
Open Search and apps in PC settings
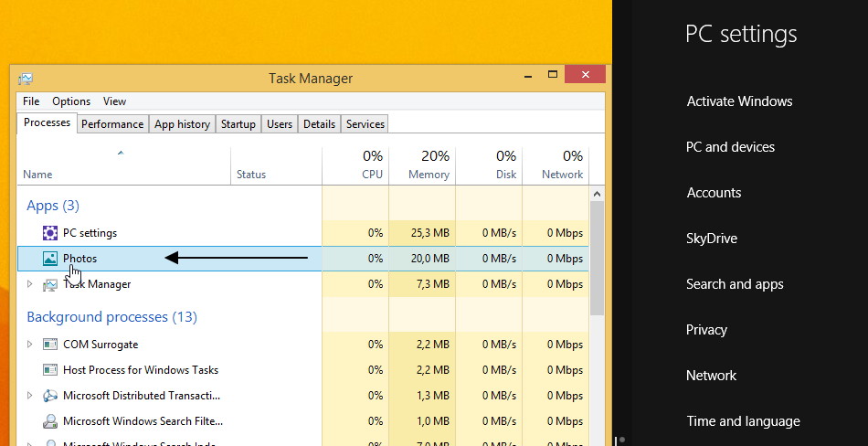pyautogui.click(x=735, y=284)
